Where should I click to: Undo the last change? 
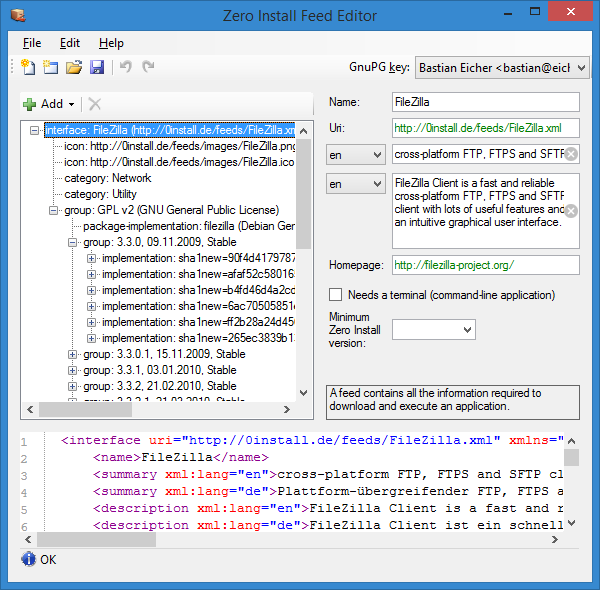pos(126,67)
